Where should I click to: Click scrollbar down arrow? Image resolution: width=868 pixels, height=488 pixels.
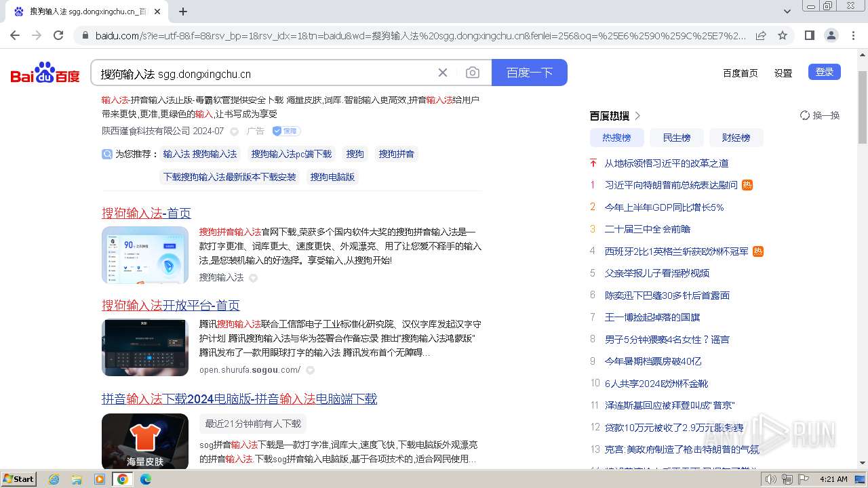pos(863,464)
